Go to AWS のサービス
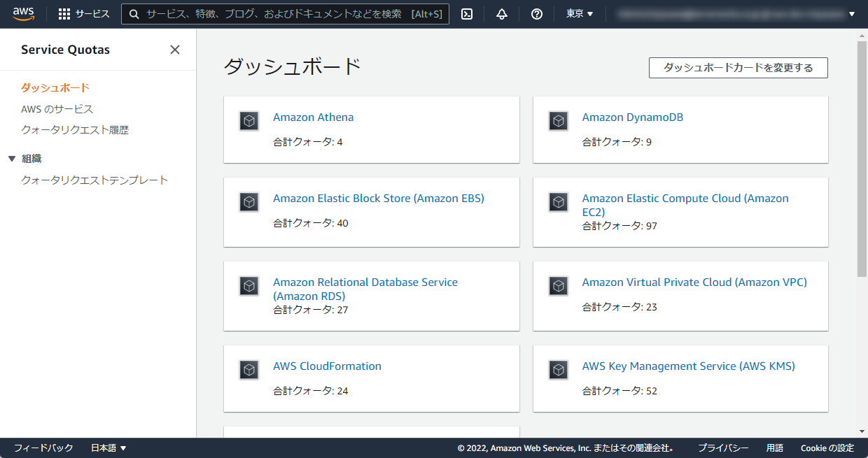Image resolution: width=868 pixels, height=458 pixels. tap(57, 109)
